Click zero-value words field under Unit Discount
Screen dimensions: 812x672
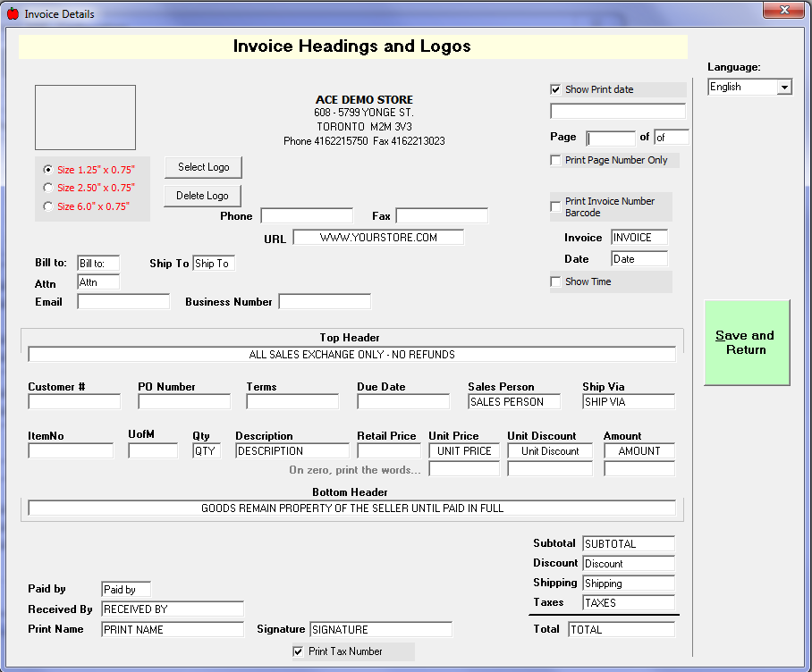point(551,469)
